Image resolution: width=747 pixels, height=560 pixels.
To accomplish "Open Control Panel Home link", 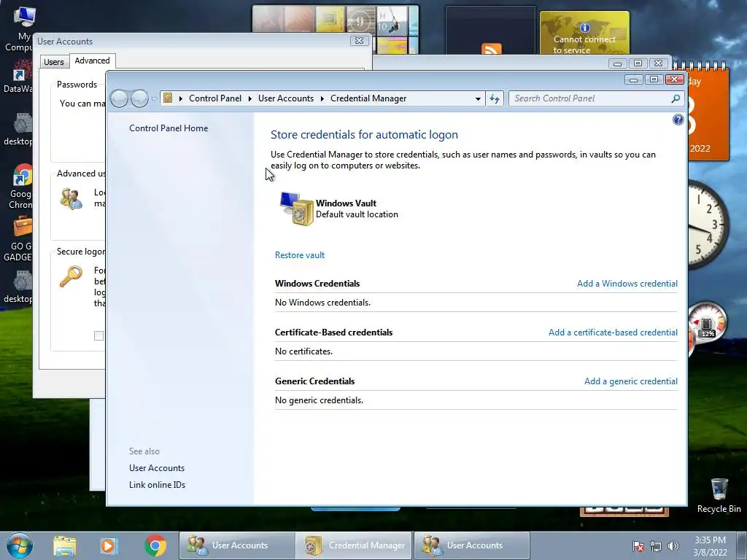I will click(169, 128).
